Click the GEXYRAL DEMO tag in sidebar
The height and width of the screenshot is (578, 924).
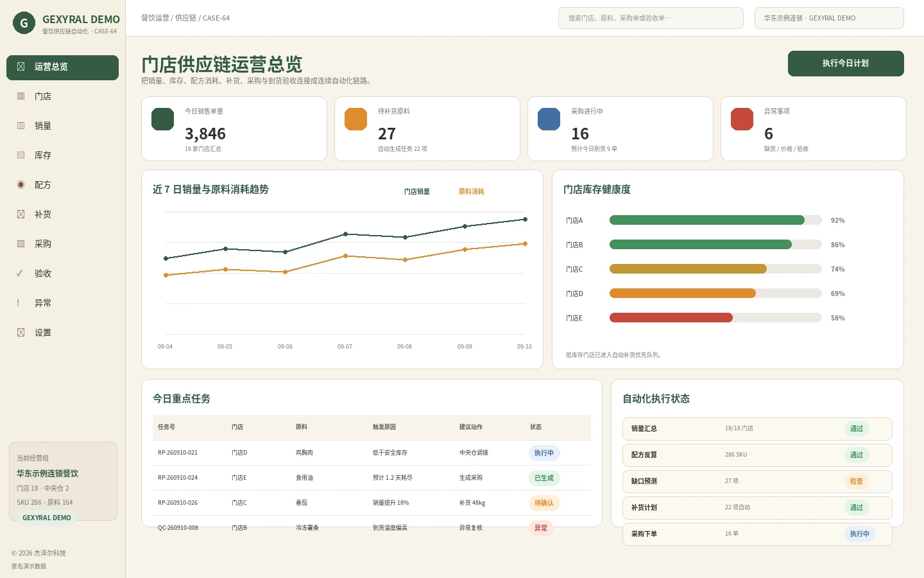point(47,518)
